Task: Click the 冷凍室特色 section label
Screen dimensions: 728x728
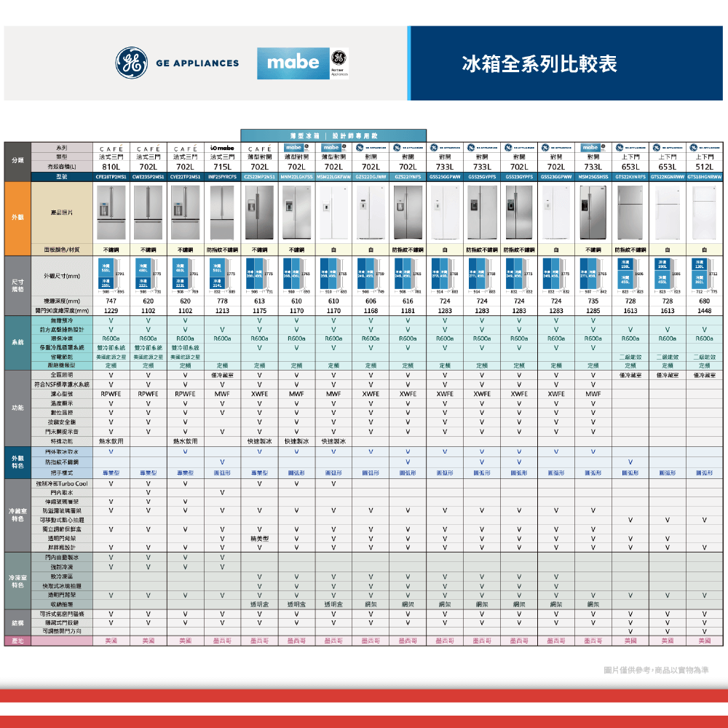Action: (15, 581)
